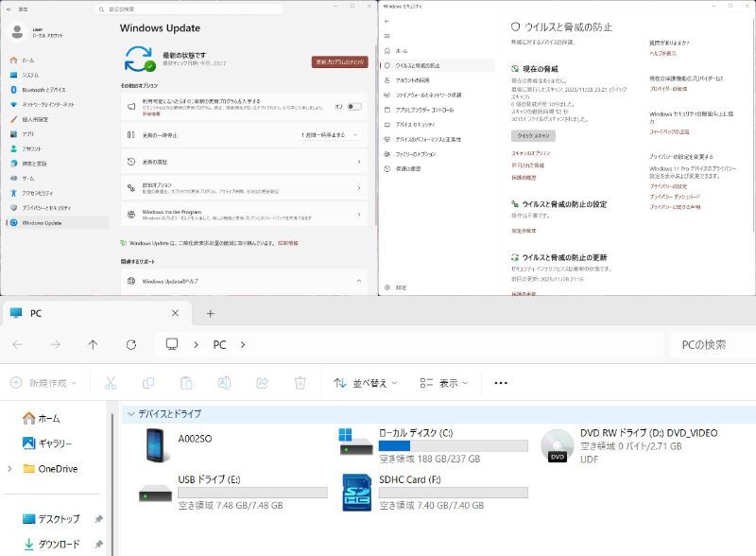Open the フィードバックの送信 link
The height and width of the screenshot is (556, 756).
click(669, 131)
